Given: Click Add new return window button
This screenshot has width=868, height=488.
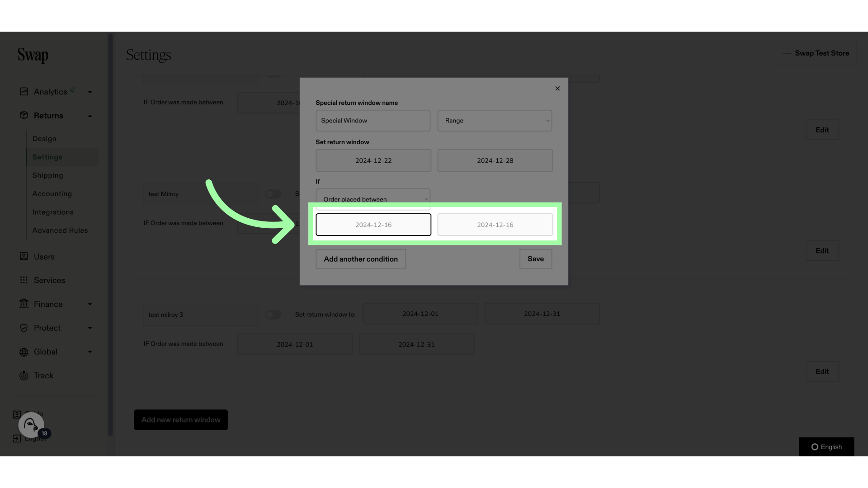Looking at the screenshot, I should click(181, 419).
